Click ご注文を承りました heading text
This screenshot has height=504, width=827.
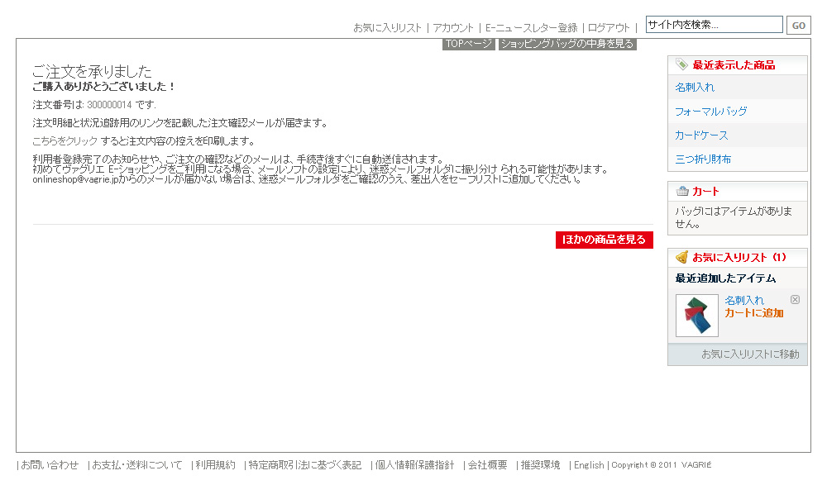coord(92,71)
